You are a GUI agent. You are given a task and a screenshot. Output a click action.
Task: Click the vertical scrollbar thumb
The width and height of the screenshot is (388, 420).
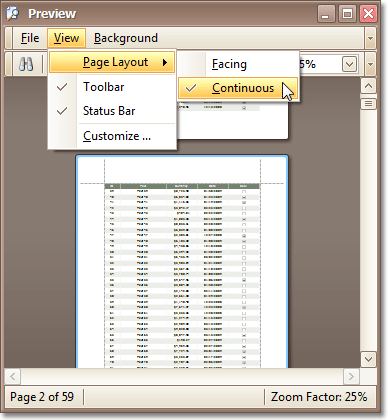368,104
